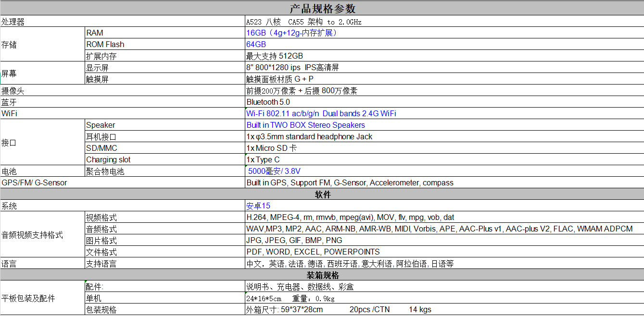
Task: Select the 5000毫安/ 3.8V battery cell
Action: tap(444, 171)
